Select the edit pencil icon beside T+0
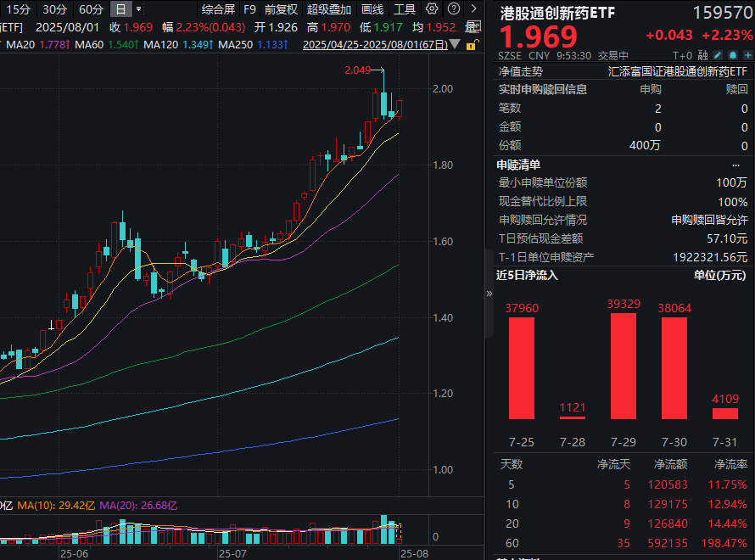Screen dimensions: 755x560 [718, 54]
